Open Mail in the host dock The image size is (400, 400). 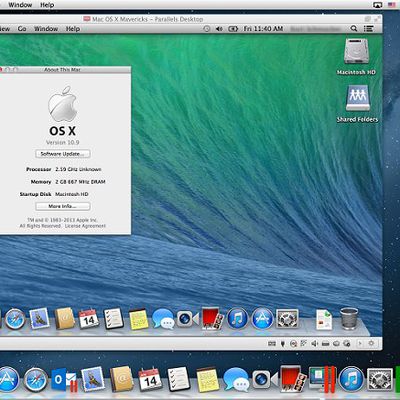(92, 379)
